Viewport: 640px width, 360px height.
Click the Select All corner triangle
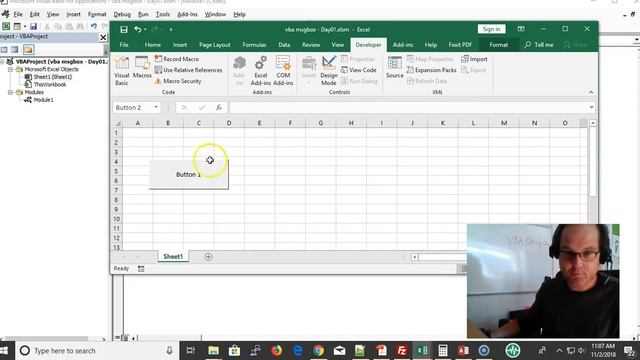[x=118, y=123]
